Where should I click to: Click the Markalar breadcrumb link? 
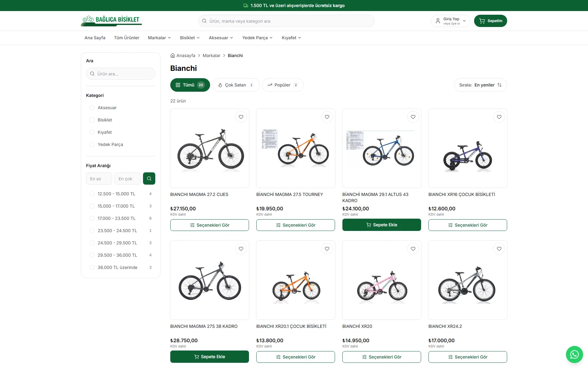[211, 56]
